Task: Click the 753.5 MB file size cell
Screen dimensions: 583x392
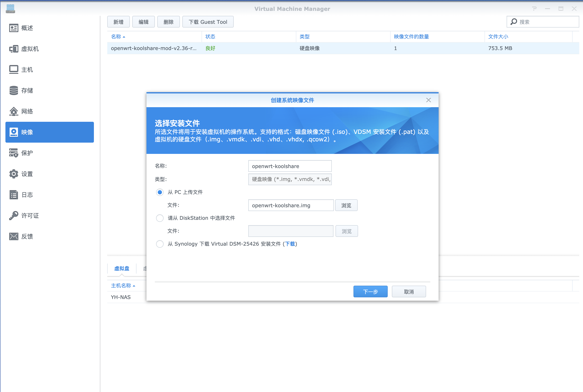Action: [500, 48]
